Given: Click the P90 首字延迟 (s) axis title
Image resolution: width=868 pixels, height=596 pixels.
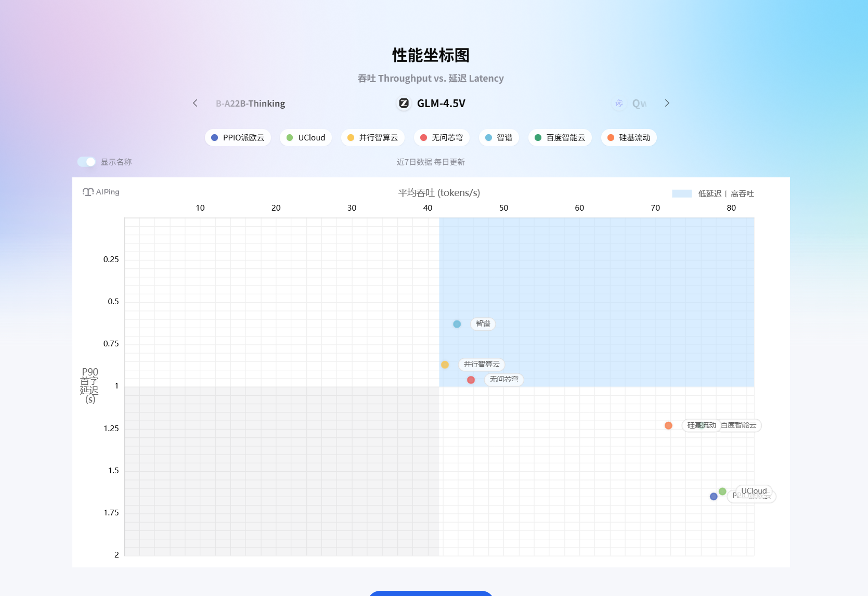Looking at the screenshot, I should (89, 385).
